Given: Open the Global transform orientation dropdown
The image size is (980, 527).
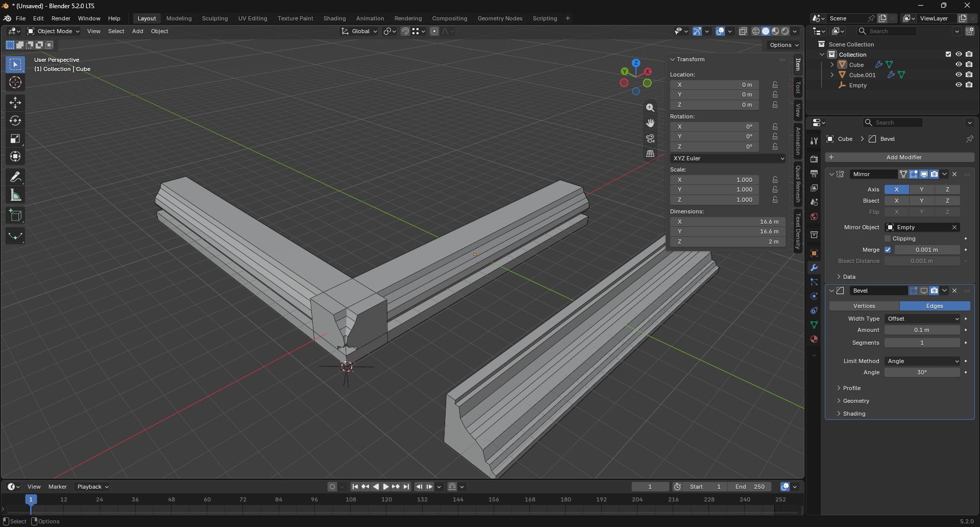Looking at the screenshot, I should click(x=359, y=31).
